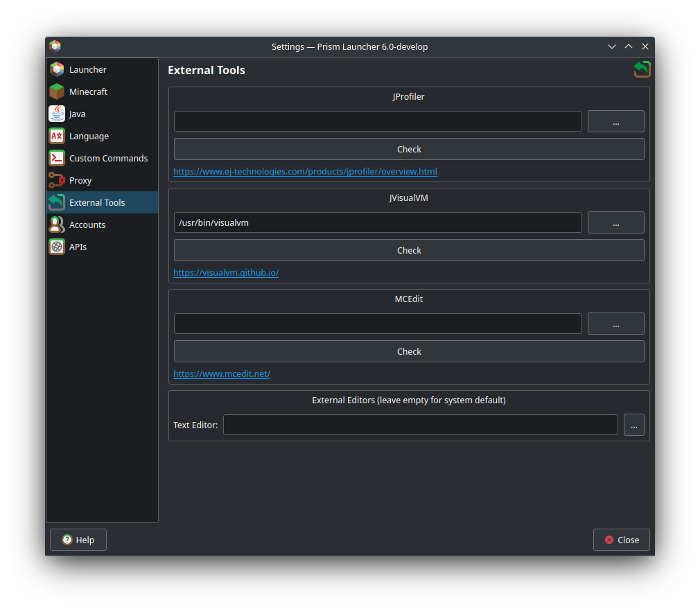The width and height of the screenshot is (700, 609).
Task: Click the "Text Editor:" label
Action: point(195,425)
